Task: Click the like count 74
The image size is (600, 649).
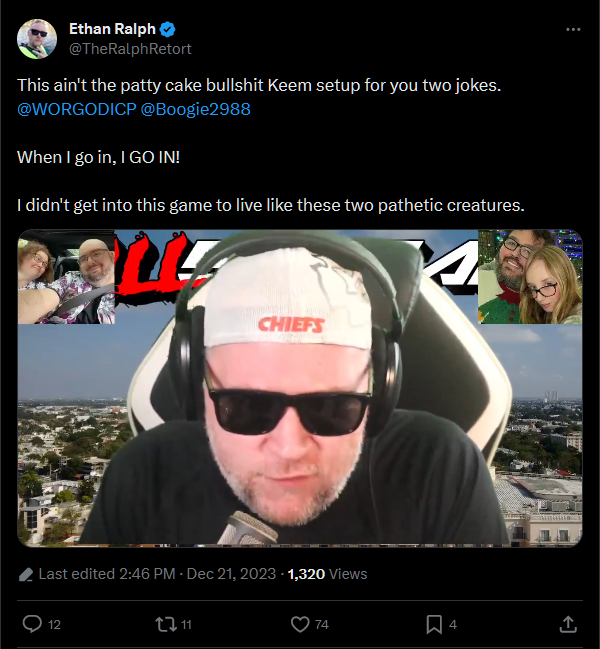Action: 322,625
